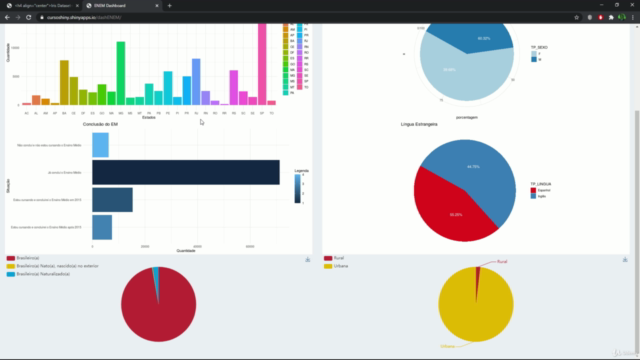Click the Espanhol legend color swatch
This screenshot has height=360, width=640.
click(x=533, y=190)
